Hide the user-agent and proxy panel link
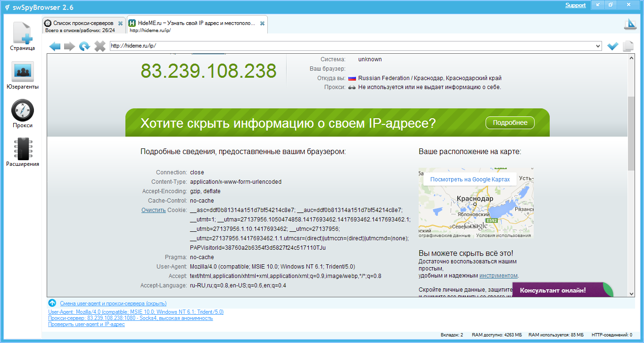This screenshot has width=644, height=343. (x=113, y=303)
